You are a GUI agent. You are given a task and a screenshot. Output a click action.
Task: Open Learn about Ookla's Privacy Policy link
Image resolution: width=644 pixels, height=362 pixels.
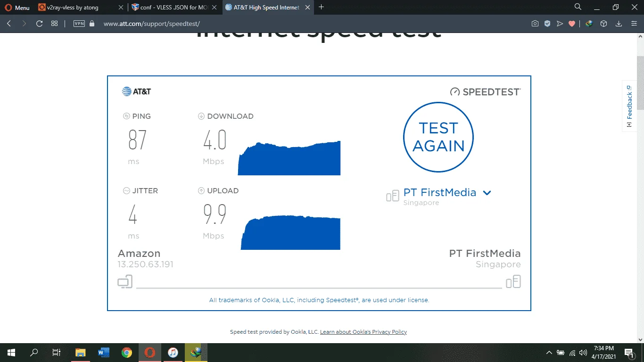(x=363, y=332)
